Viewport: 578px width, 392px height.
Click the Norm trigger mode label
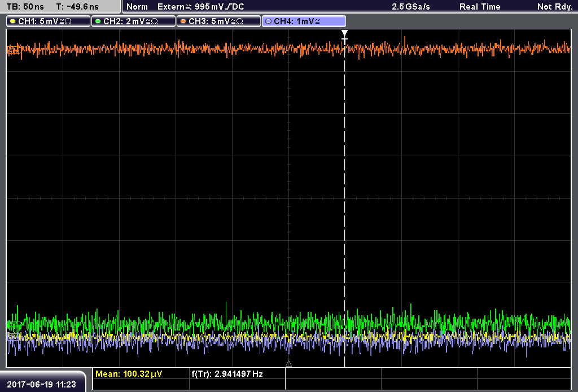(137, 7)
